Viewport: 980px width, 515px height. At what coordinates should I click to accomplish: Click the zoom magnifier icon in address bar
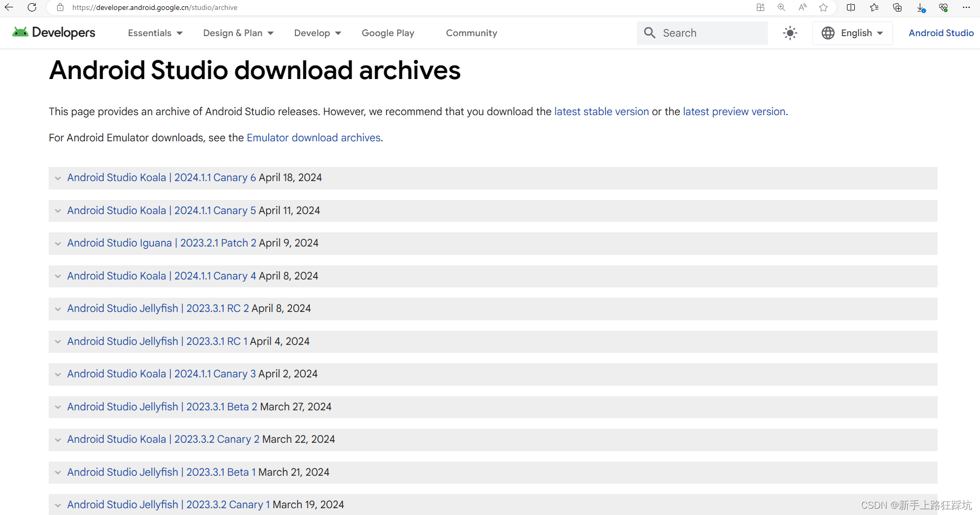[x=781, y=7]
